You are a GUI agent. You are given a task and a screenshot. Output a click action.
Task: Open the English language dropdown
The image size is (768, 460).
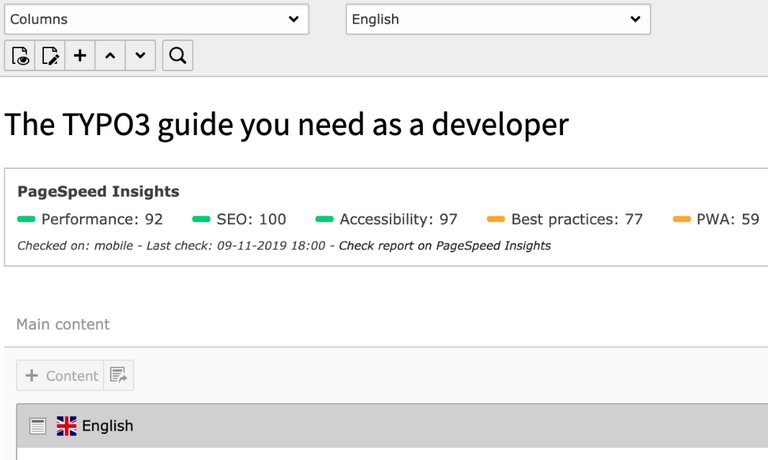498,19
